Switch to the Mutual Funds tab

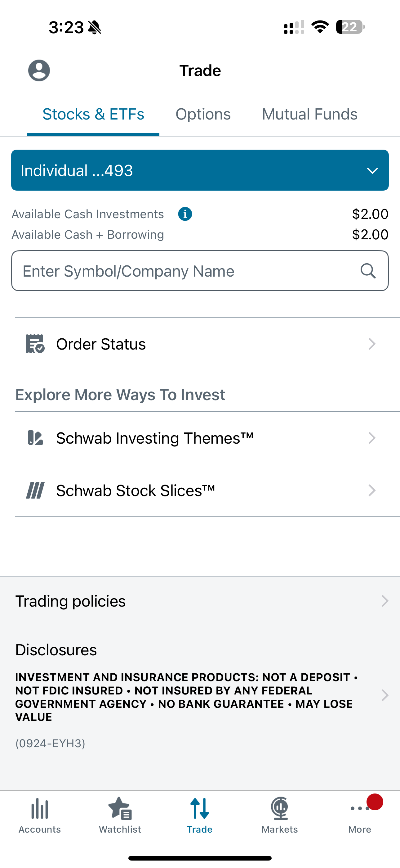point(310,114)
